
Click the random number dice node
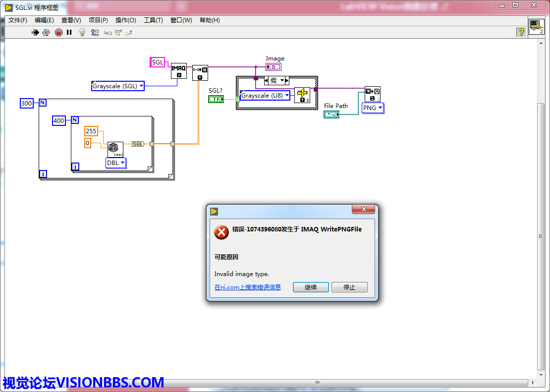coord(115,149)
